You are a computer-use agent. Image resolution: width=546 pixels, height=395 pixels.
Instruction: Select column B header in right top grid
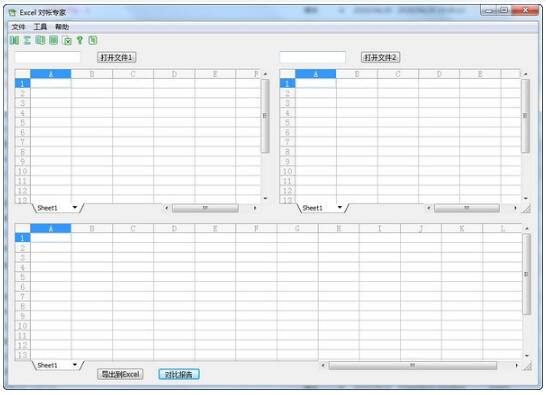[x=357, y=74]
